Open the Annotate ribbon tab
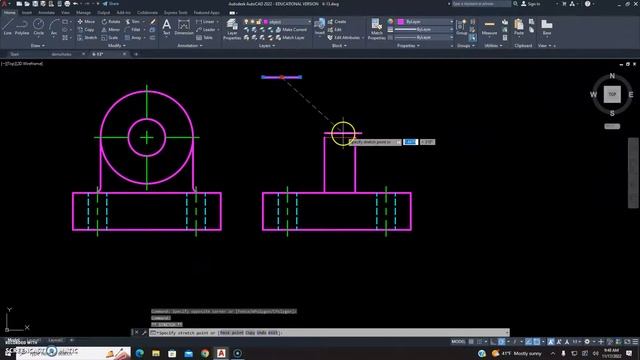640x360 pixels. coord(47,13)
